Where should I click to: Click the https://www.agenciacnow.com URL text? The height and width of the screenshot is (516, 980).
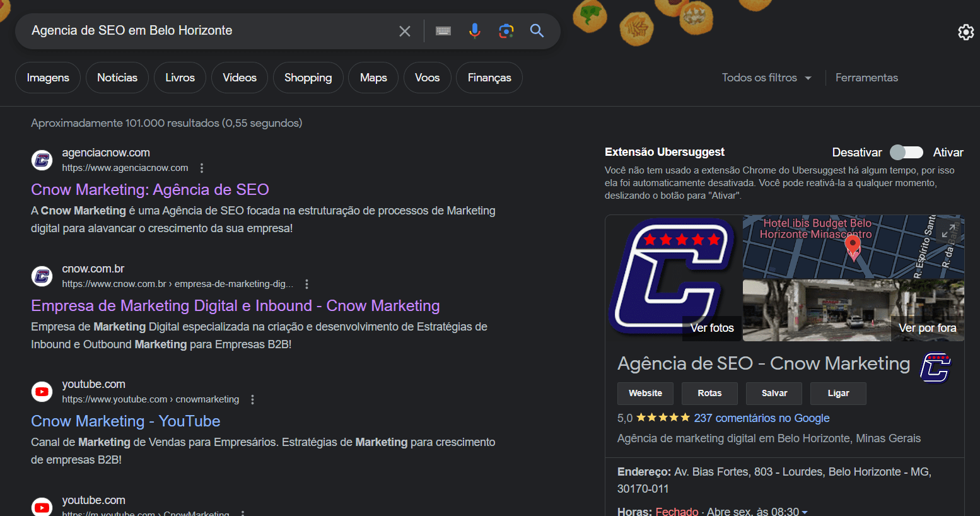125,168
